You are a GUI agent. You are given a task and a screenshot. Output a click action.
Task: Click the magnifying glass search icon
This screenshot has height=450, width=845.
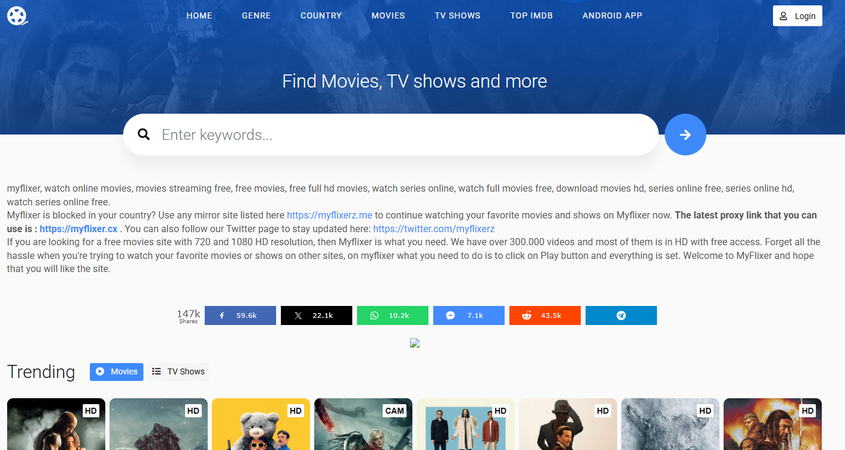(143, 134)
